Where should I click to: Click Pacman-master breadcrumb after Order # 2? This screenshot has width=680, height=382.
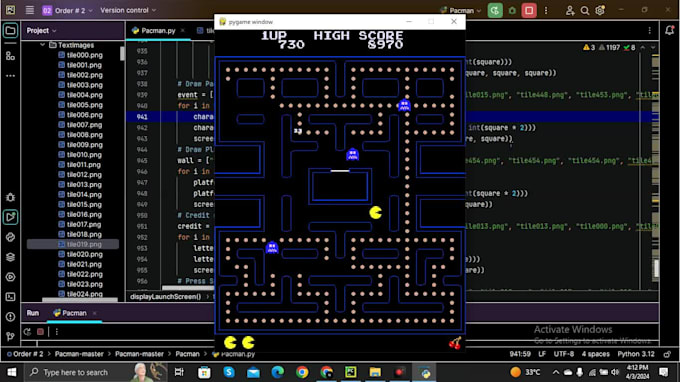pyautogui.click(x=79, y=354)
